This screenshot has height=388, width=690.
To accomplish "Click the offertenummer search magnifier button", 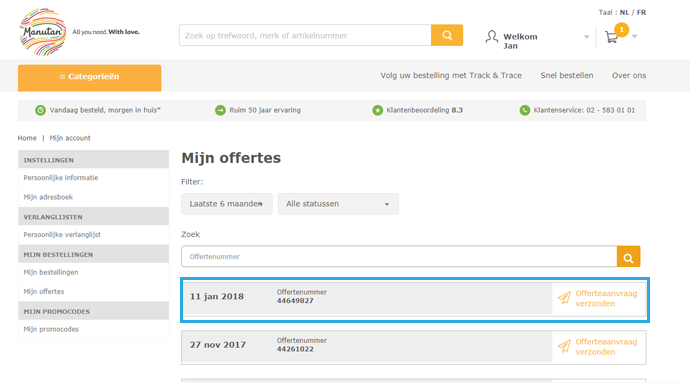I will point(628,256).
